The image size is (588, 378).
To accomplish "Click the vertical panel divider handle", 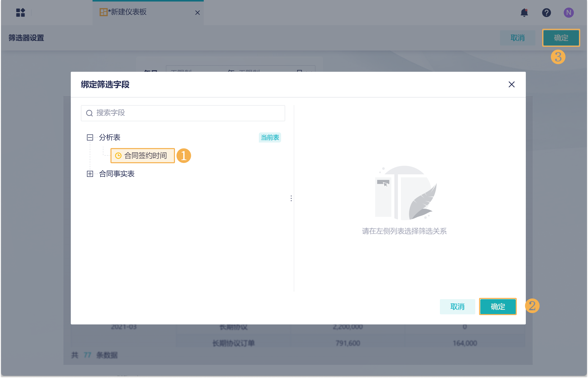I will [x=291, y=198].
